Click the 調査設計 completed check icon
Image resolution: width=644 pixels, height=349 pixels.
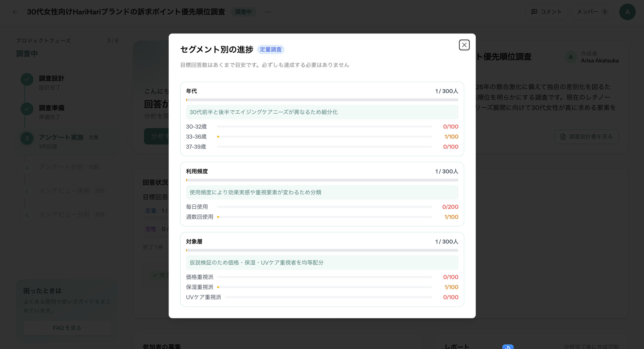tap(27, 80)
